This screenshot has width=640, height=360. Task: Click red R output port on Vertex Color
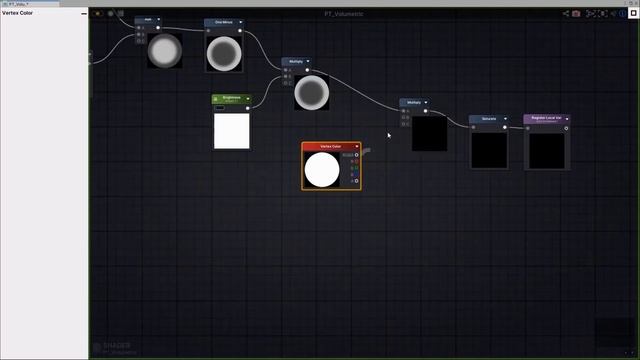tap(356, 162)
